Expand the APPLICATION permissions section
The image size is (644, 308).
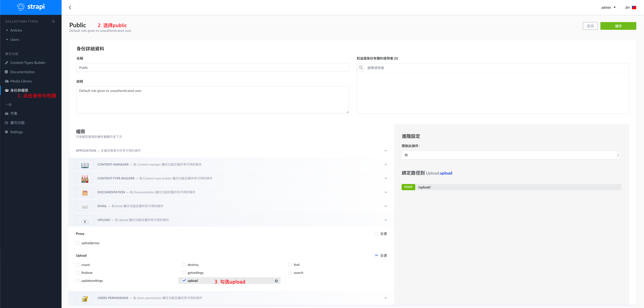coord(385,151)
